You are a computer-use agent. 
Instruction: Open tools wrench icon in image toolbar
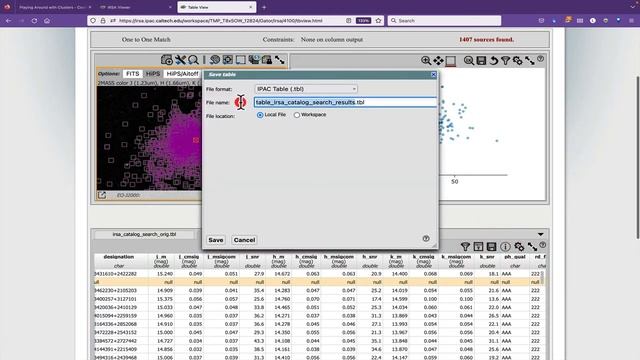(x=180, y=60)
